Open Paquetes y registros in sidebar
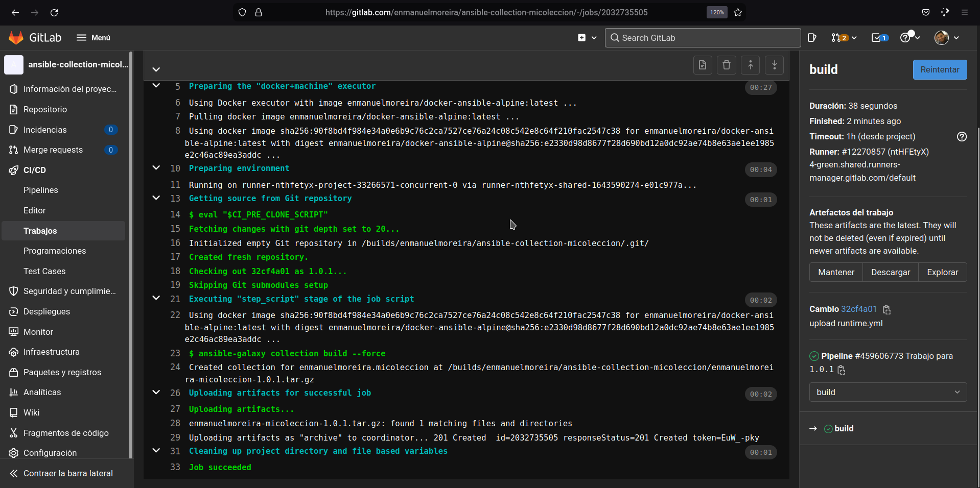Screen dimensions: 980x488 click(63, 372)
